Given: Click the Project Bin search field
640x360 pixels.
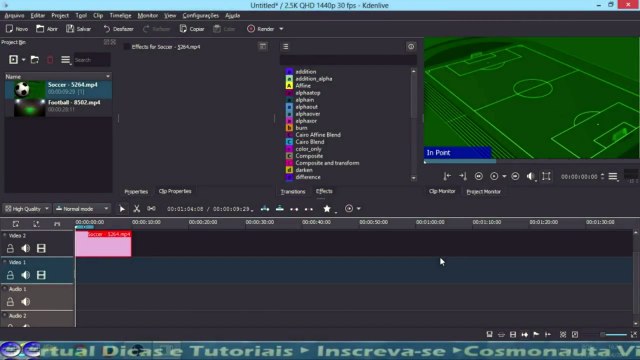Looking at the screenshot, I should (91, 60).
